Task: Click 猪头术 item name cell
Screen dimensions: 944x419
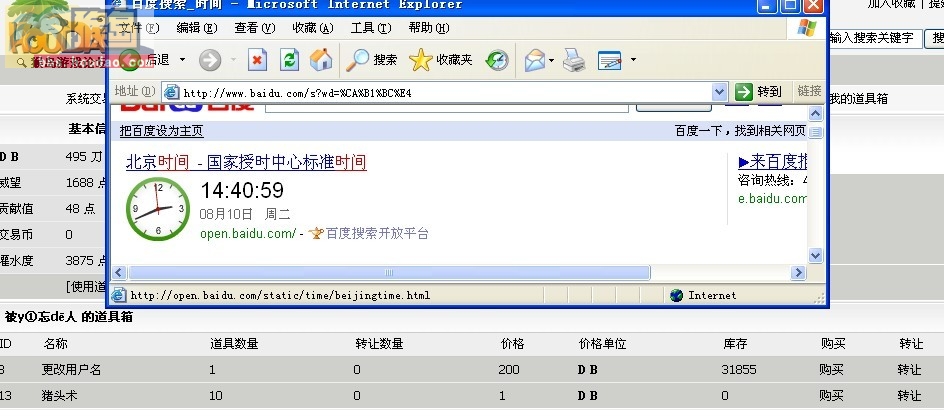Action: point(59,396)
